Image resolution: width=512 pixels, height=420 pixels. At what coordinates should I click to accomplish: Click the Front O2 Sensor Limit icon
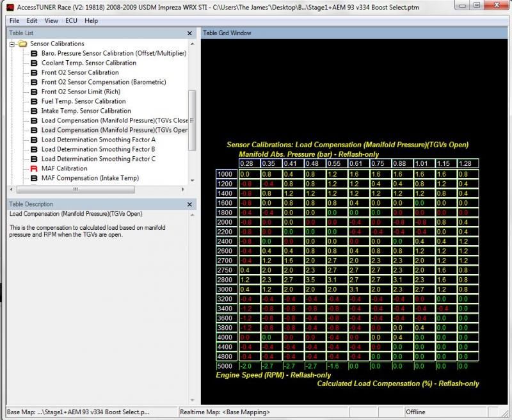(x=35, y=92)
